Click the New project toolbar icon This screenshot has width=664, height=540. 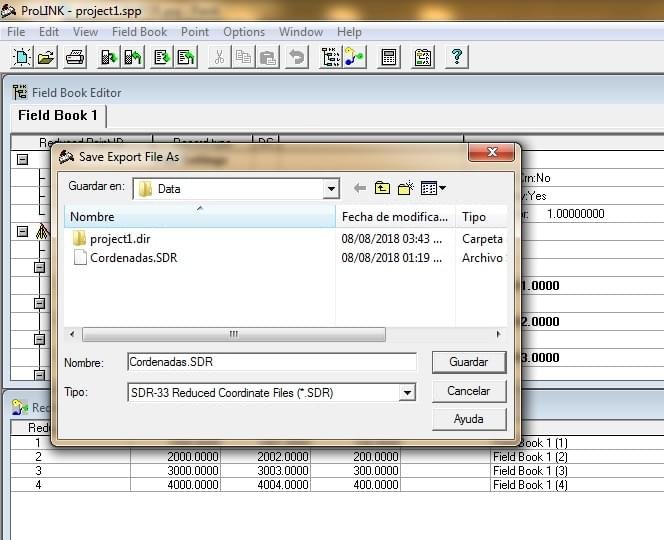pos(22,57)
